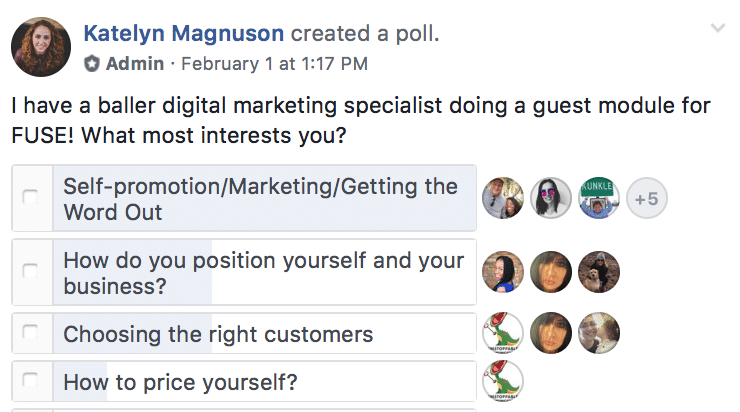The width and height of the screenshot is (740, 412).
Task: Click first voter avatar on positioning option
Action: pos(503,271)
